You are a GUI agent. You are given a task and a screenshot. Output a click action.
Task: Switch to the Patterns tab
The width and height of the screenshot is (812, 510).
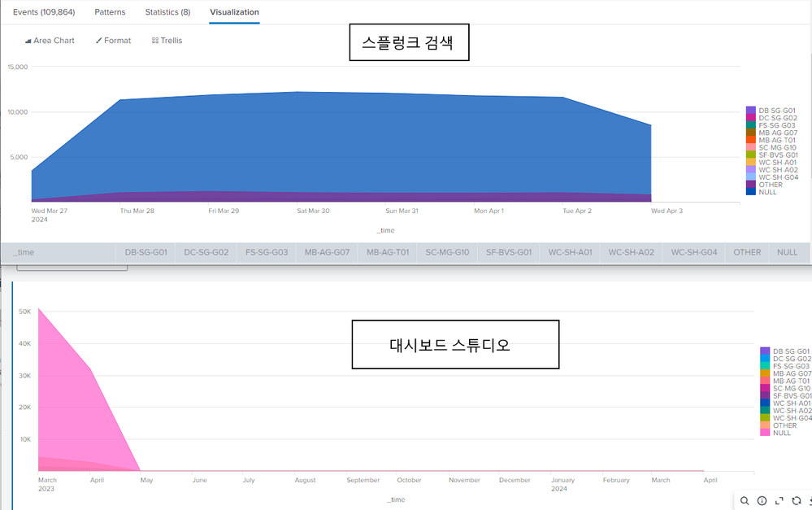coord(110,12)
